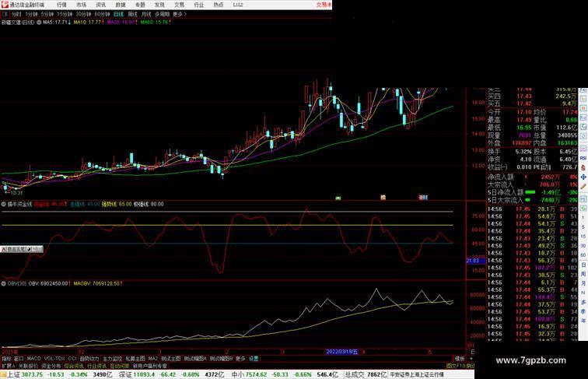588x379 pixels.
Task: Click round icon beside OBV(30) indicator
Action: (x=4, y=284)
